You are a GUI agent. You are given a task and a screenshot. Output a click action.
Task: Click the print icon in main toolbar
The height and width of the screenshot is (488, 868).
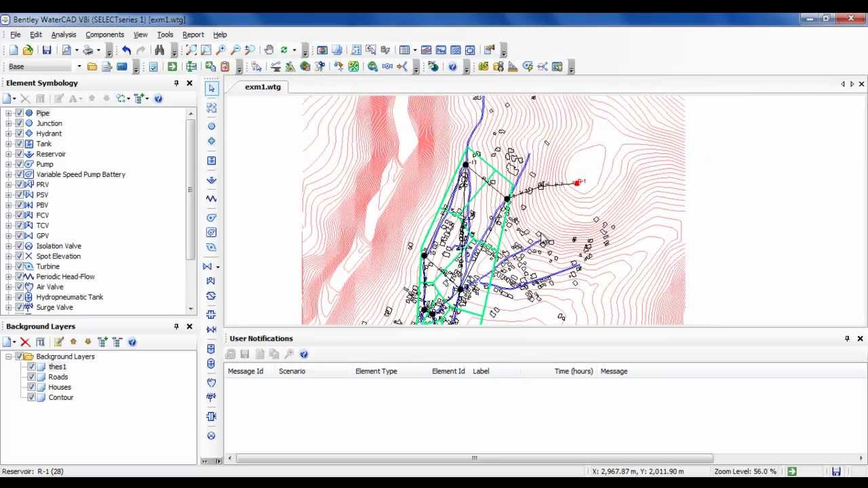pos(88,50)
